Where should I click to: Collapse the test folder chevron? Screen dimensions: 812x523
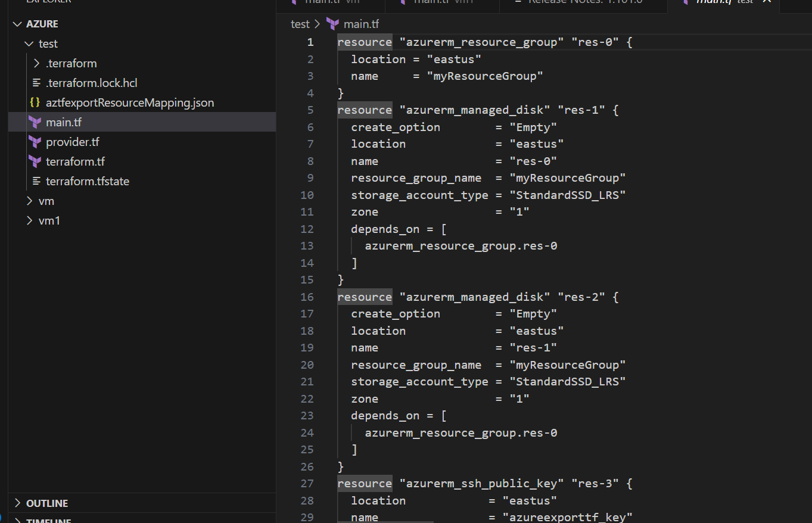(29, 43)
